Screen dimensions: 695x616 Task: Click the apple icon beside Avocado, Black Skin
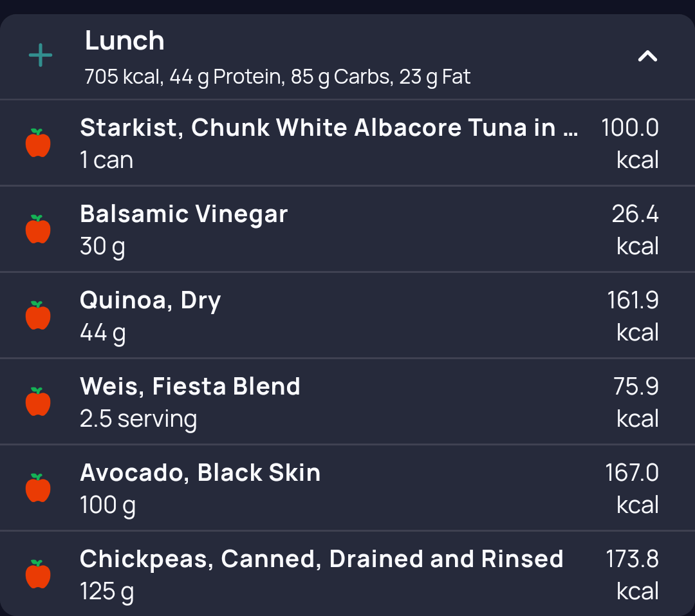pos(38,488)
